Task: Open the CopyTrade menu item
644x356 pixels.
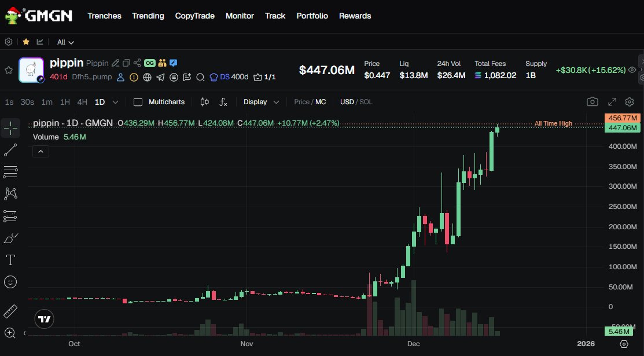Action: (x=194, y=16)
